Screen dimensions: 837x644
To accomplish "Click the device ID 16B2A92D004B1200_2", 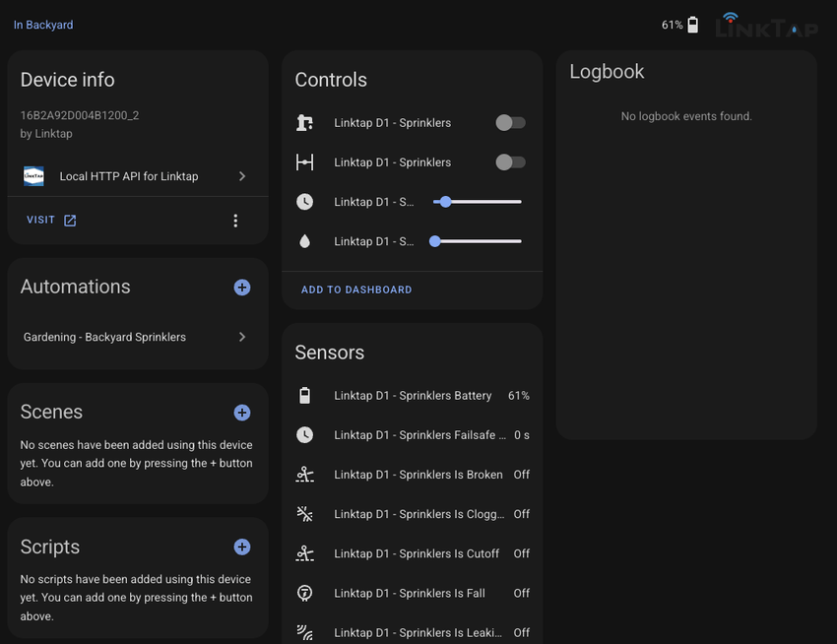I will (x=80, y=115).
